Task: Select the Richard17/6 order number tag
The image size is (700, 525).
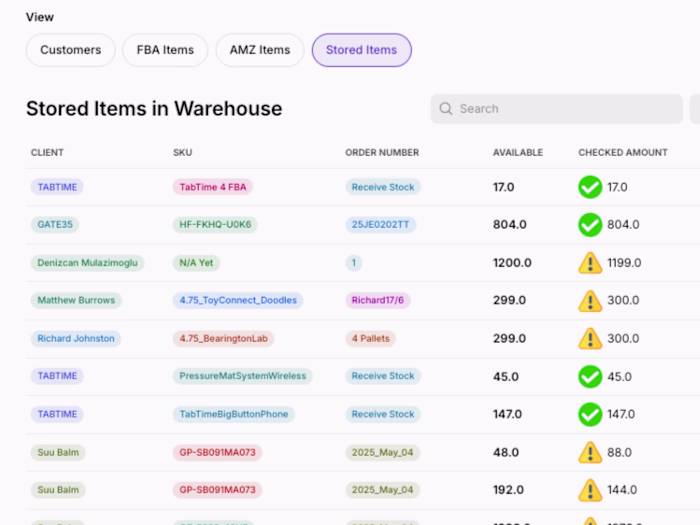Action: coord(378,300)
